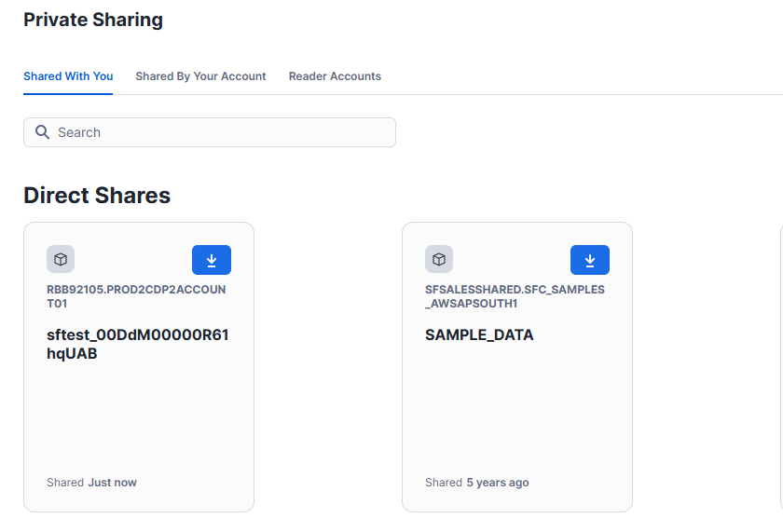Open the Reader Accounts tab

(335, 76)
